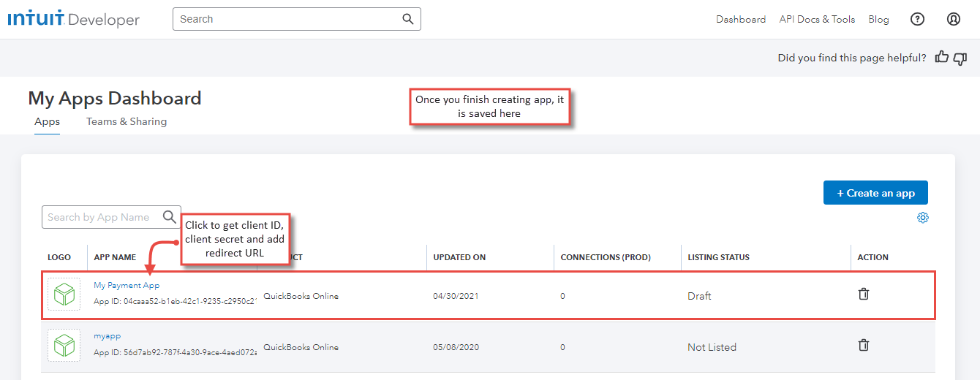Delete myapp using trash icon
The image size is (980, 380).
(864, 346)
